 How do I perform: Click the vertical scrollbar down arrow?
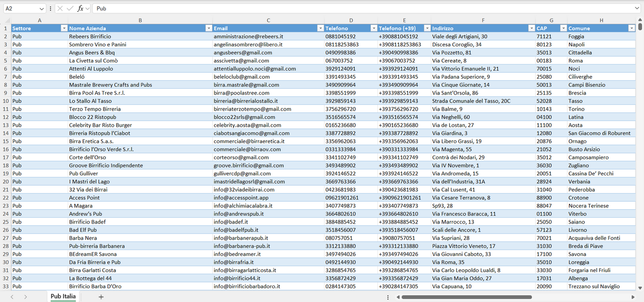(640, 288)
